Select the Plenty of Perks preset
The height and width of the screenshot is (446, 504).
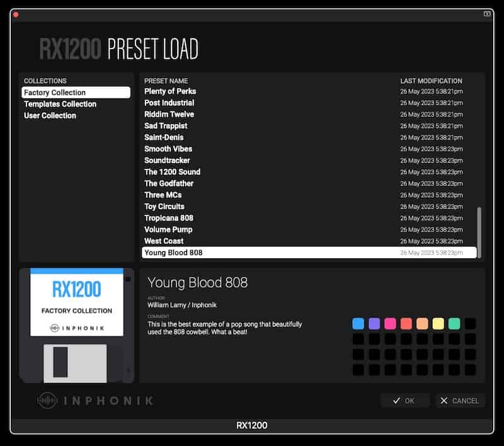tap(309, 91)
